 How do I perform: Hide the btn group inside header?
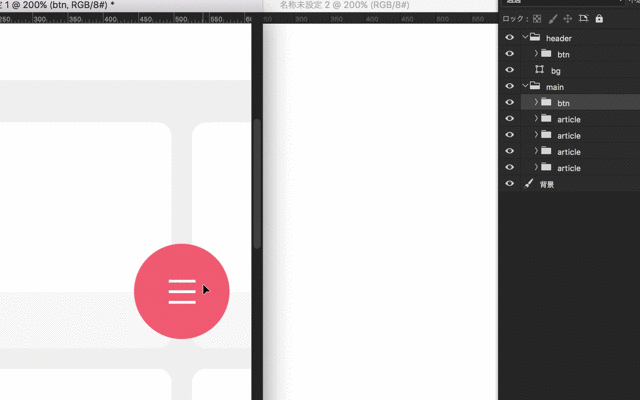509,53
